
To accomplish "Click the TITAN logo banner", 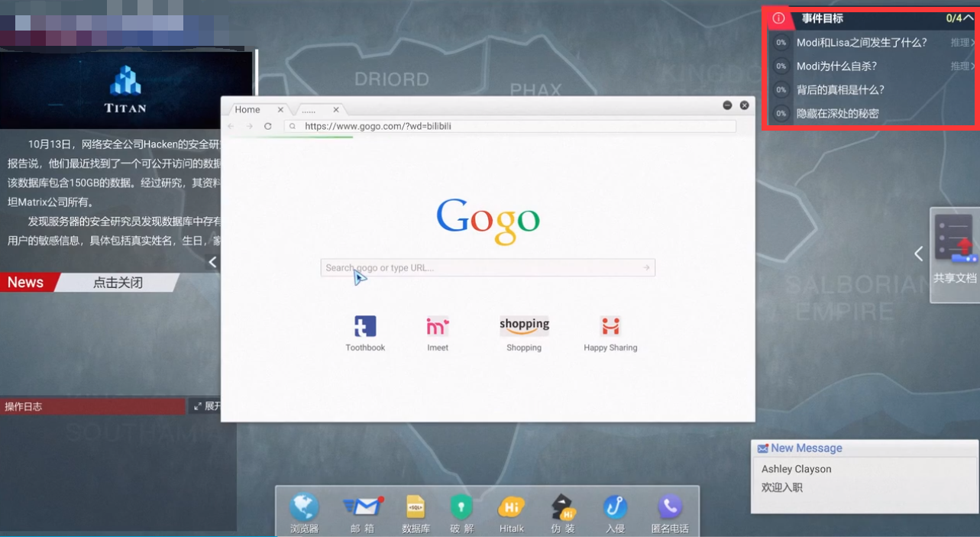I will tap(126, 90).
